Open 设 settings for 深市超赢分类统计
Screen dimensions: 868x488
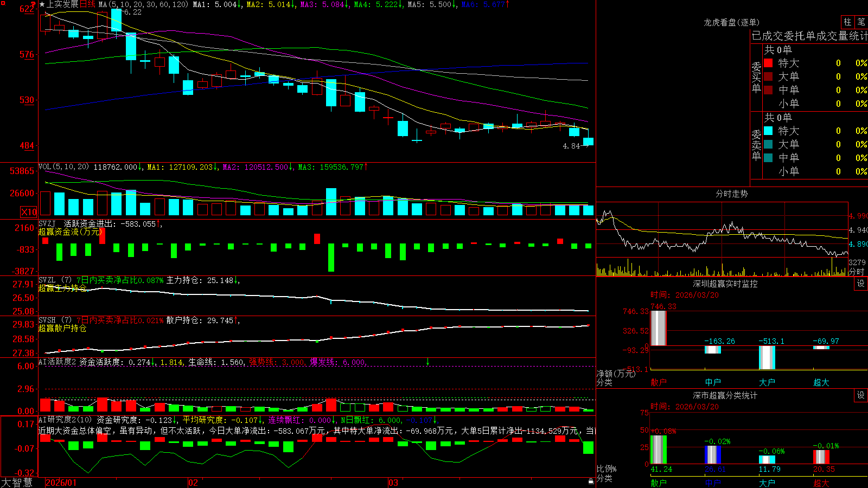click(861, 395)
